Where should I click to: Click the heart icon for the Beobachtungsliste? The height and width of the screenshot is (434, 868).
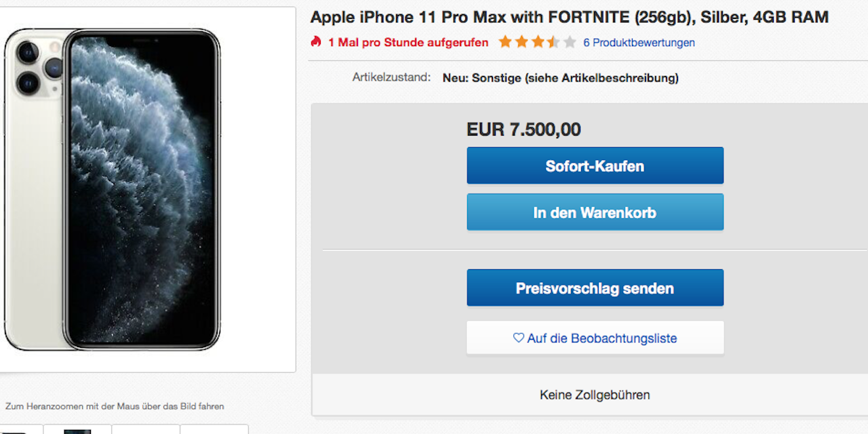[519, 338]
